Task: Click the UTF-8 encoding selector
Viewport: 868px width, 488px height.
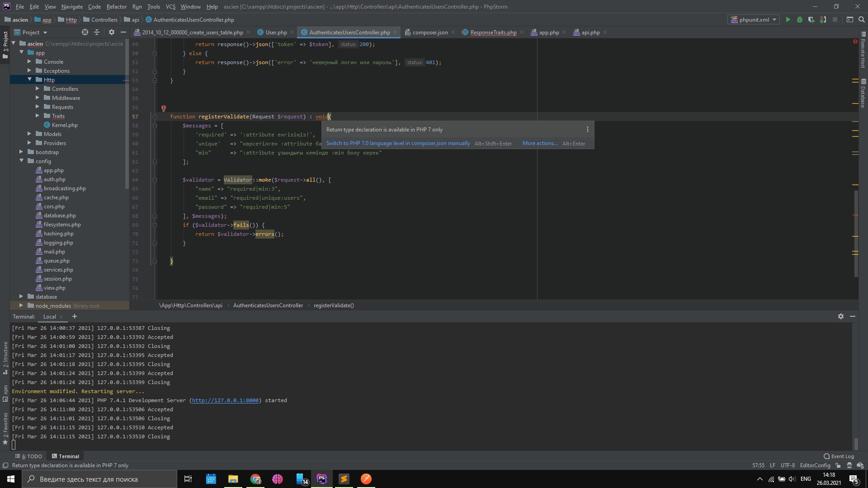Action: coord(788,465)
